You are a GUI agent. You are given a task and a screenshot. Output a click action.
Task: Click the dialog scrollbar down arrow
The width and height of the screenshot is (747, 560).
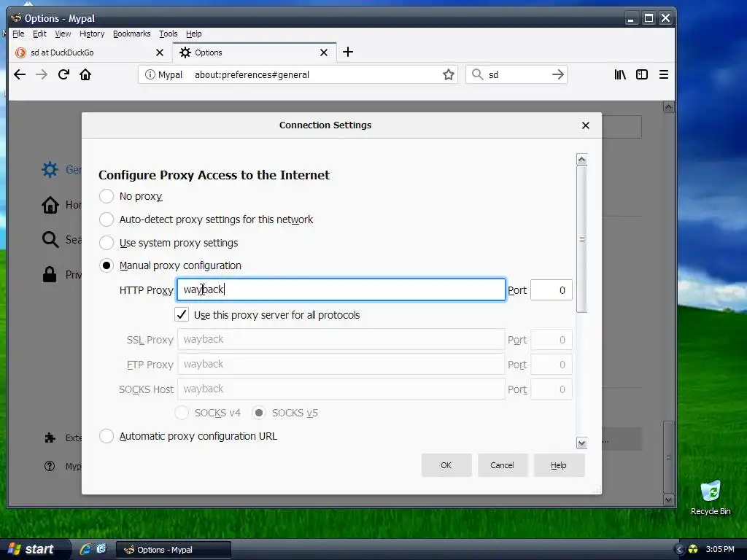[x=581, y=443]
